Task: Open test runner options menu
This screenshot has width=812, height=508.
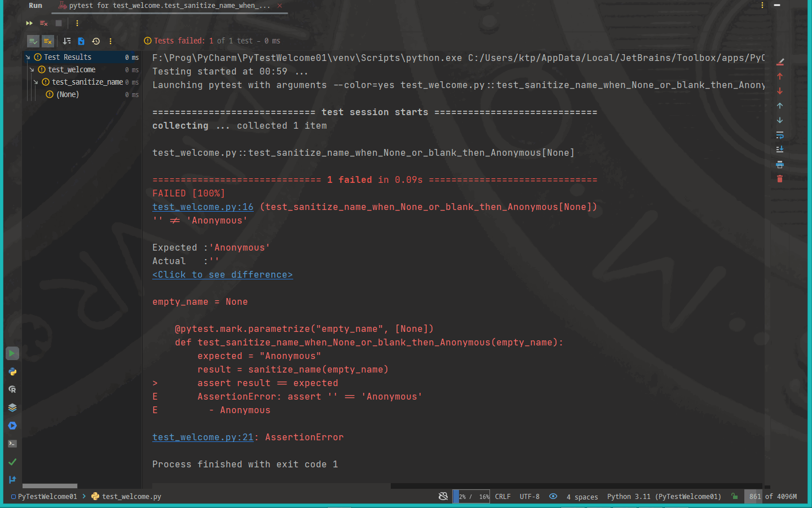Action: pyautogui.click(x=111, y=41)
